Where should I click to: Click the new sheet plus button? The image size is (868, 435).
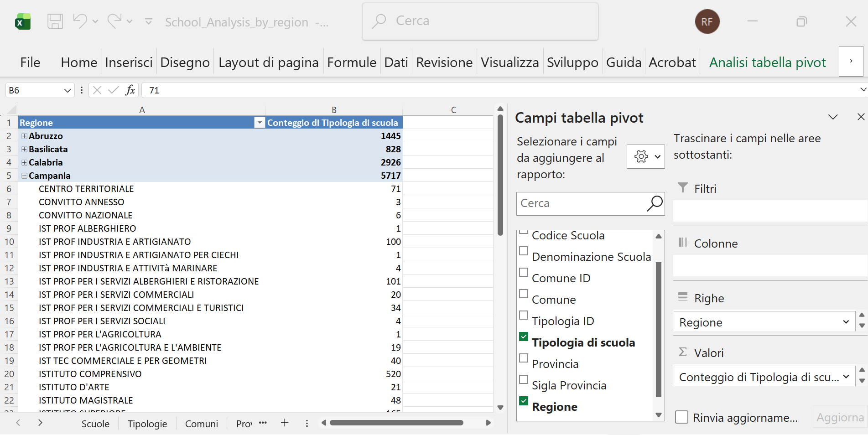point(285,423)
